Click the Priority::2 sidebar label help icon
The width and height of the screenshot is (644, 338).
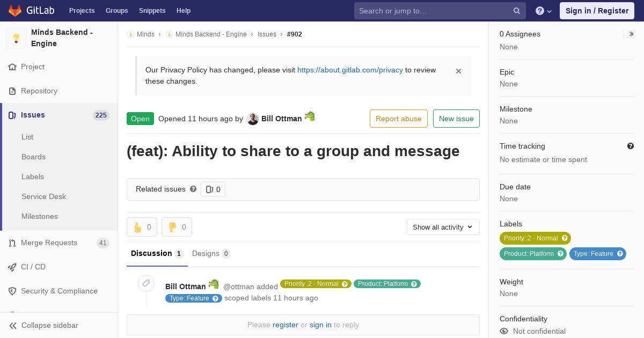[565, 238]
